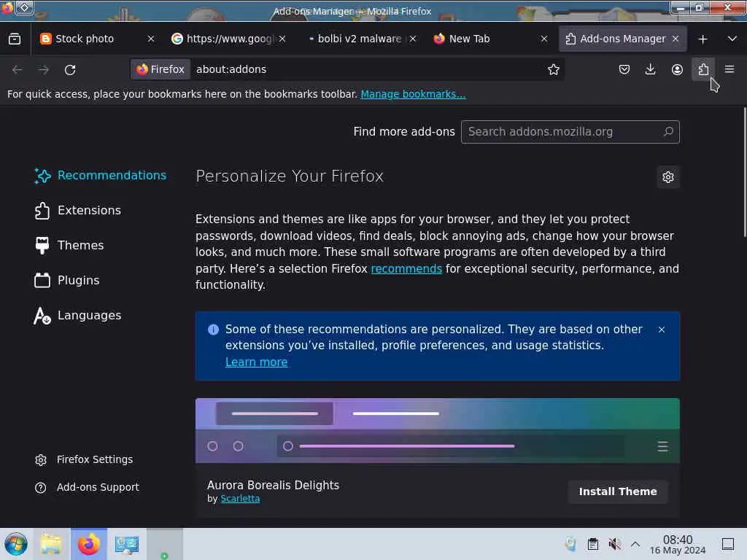Close the google.com tab
Viewport: 747px width, 560px height.
282,39
